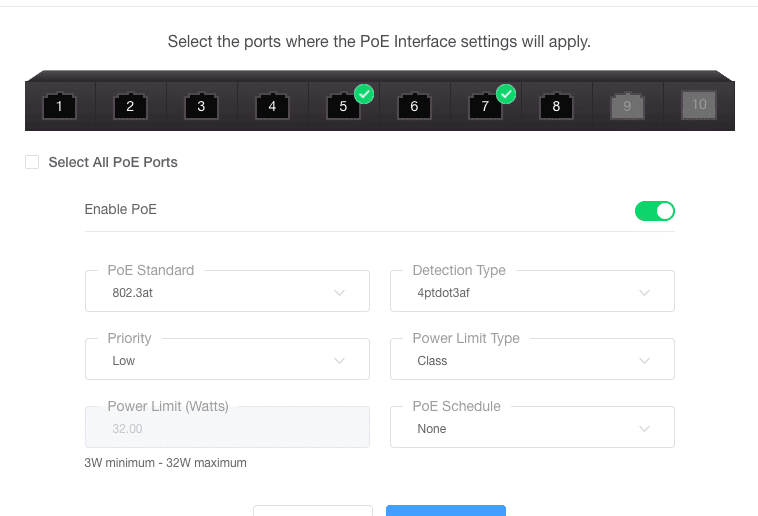Viewport: 758px width, 516px height.
Task: Click the Power Limit (Watts) field
Action: tap(227, 427)
